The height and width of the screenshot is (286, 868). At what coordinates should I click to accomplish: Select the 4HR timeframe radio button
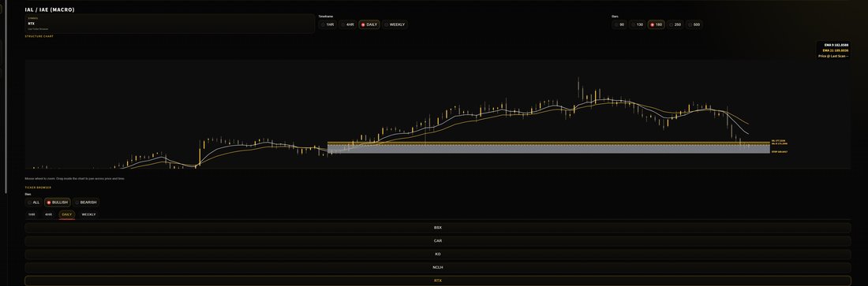pos(347,25)
